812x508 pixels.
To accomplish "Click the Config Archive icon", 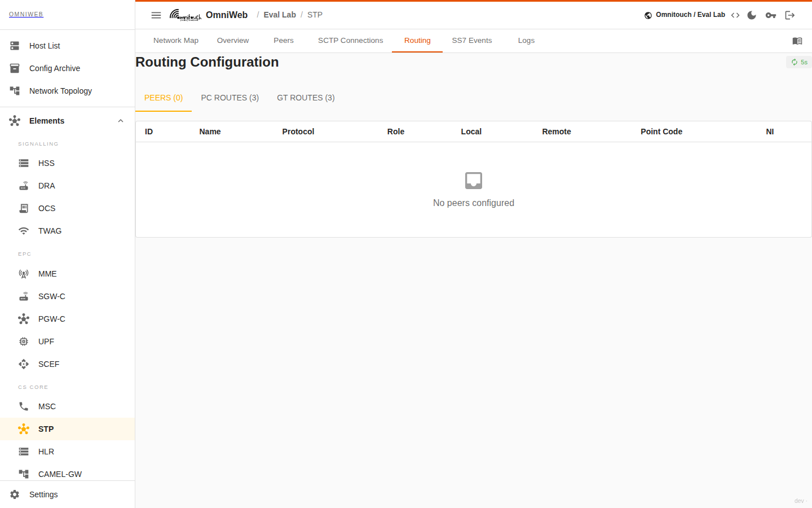I will (x=15, y=68).
